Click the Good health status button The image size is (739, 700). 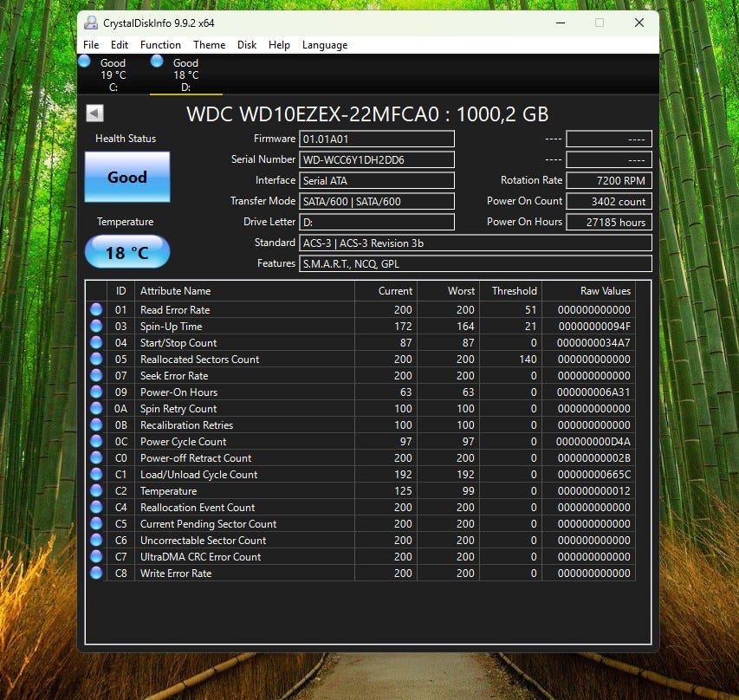click(x=127, y=177)
